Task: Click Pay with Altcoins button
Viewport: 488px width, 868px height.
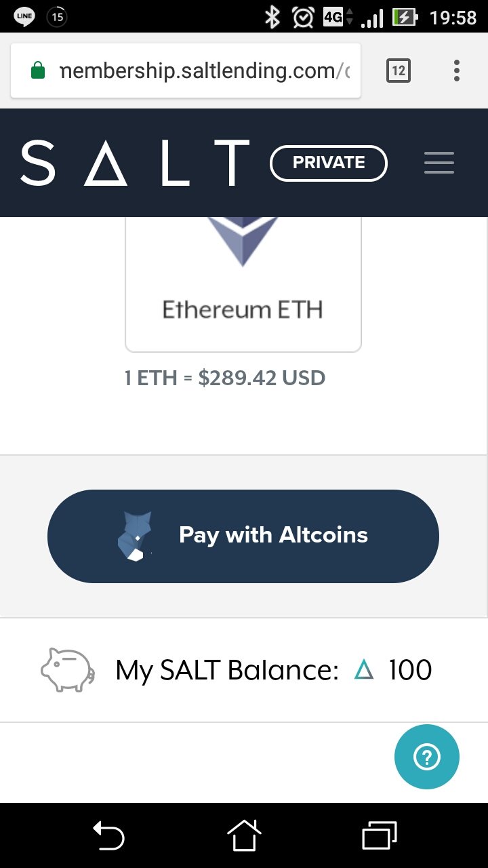Action: (x=243, y=536)
